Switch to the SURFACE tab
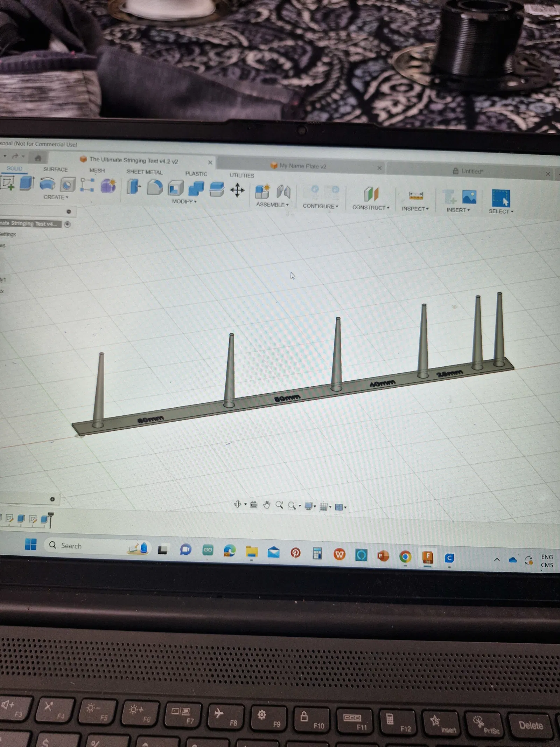560x747 pixels. [x=56, y=169]
